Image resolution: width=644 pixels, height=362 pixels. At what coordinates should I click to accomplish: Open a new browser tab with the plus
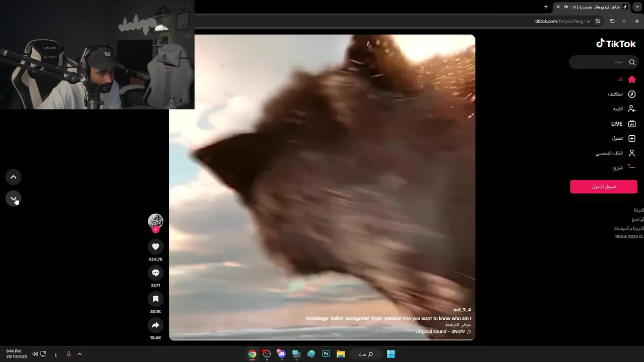546,7
